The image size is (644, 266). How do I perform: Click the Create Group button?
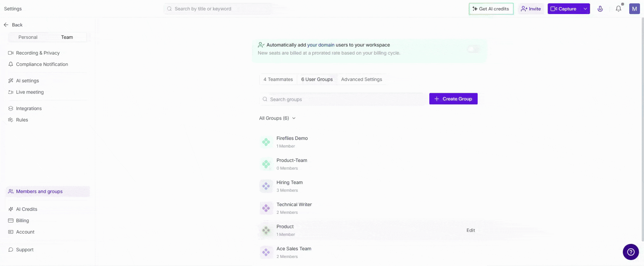tap(453, 99)
